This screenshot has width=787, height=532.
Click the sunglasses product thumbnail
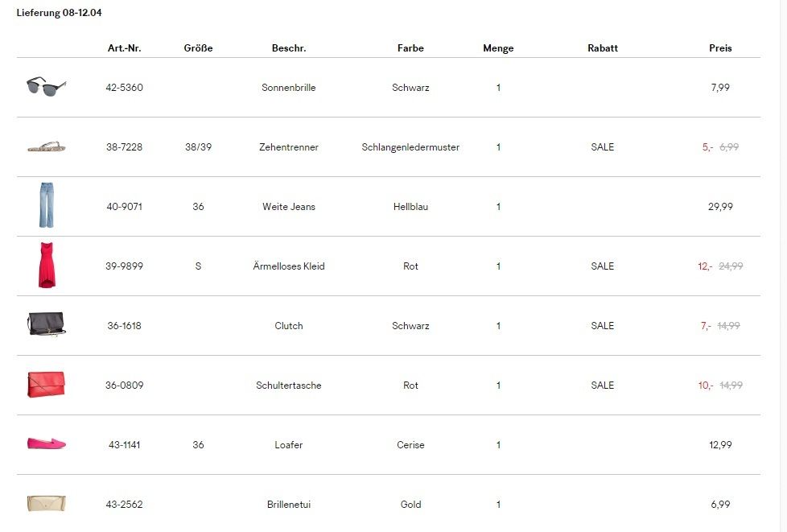[x=46, y=87]
